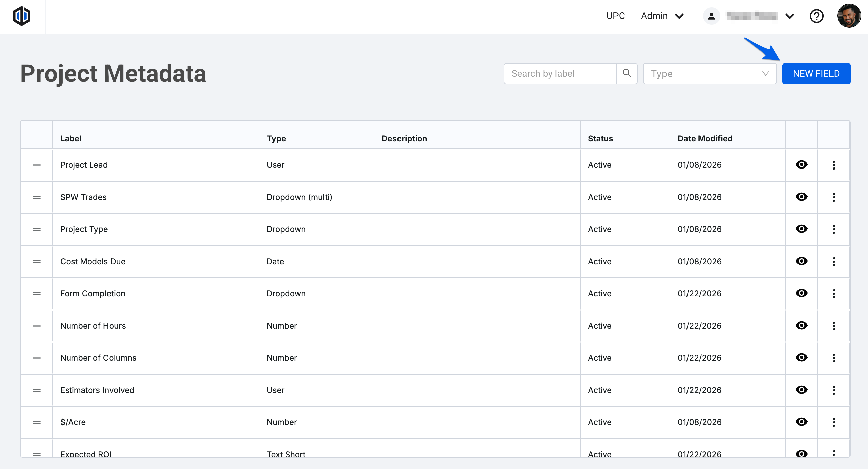
Task: Hide the Form Completion field via eye
Action: pos(801,293)
